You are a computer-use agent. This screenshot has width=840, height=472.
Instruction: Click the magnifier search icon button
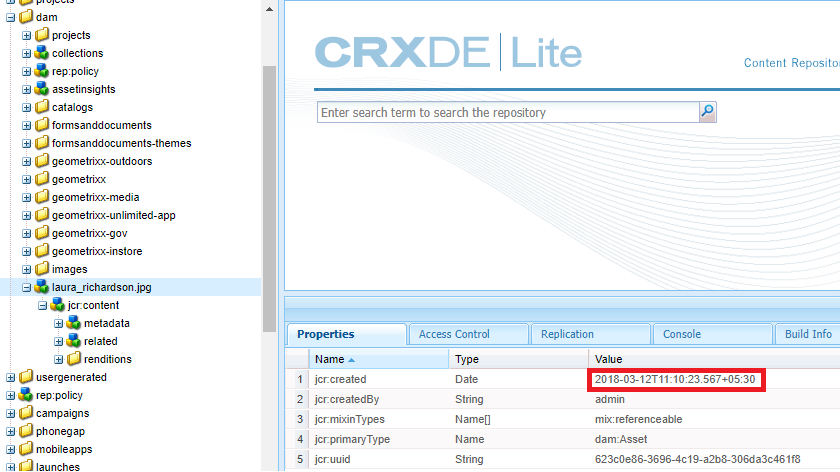click(x=708, y=112)
